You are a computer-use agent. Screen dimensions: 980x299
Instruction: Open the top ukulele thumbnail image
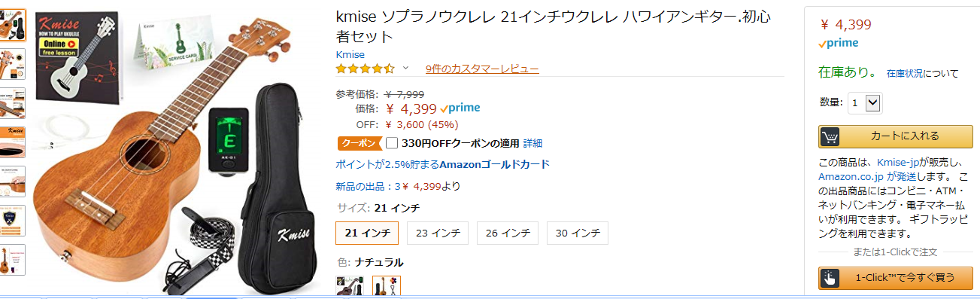[x=13, y=25]
